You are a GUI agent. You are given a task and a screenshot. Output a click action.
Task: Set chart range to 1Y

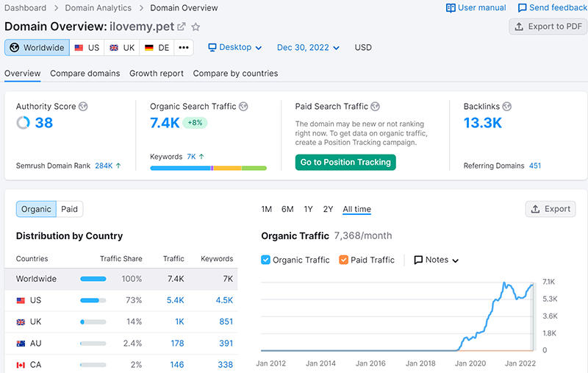[x=308, y=209]
